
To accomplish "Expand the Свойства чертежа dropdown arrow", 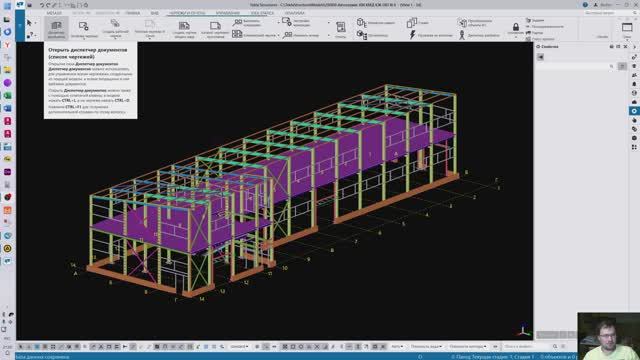I will 84,39.
